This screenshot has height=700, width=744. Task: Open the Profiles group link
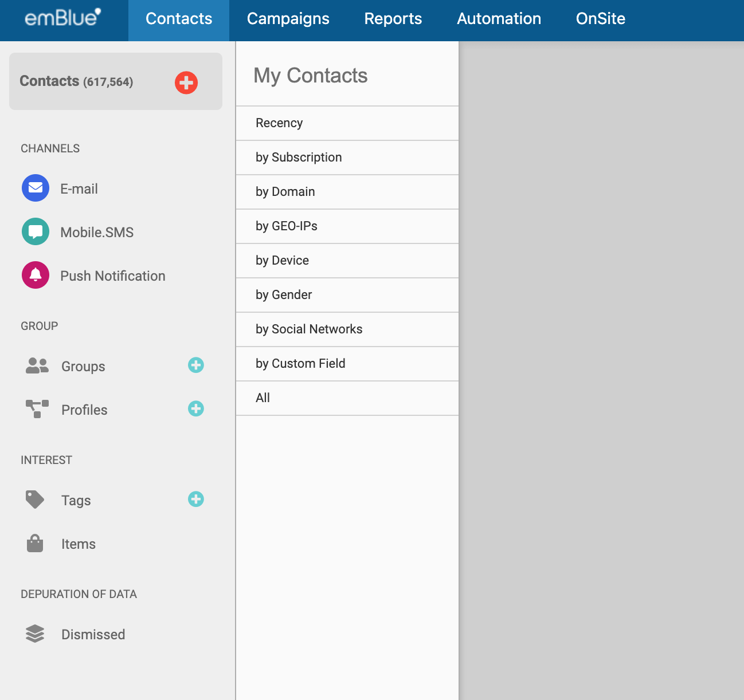(84, 410)
